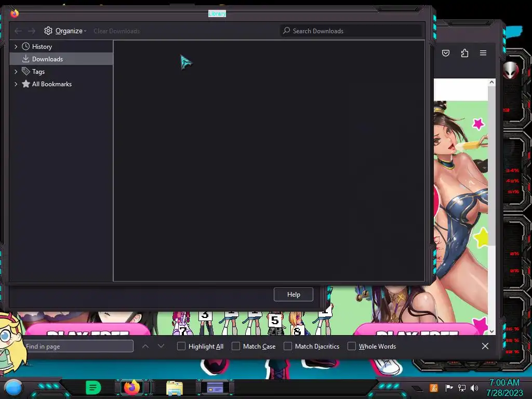Enable the Whole Words checkbox

pyautogui.click(x=352, y=346)
